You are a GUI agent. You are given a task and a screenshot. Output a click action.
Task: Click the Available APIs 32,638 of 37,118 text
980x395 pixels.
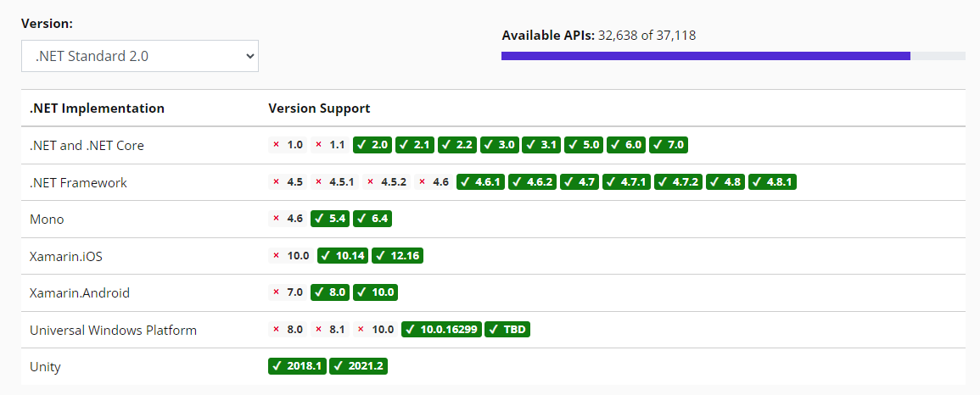pos(599,36)
